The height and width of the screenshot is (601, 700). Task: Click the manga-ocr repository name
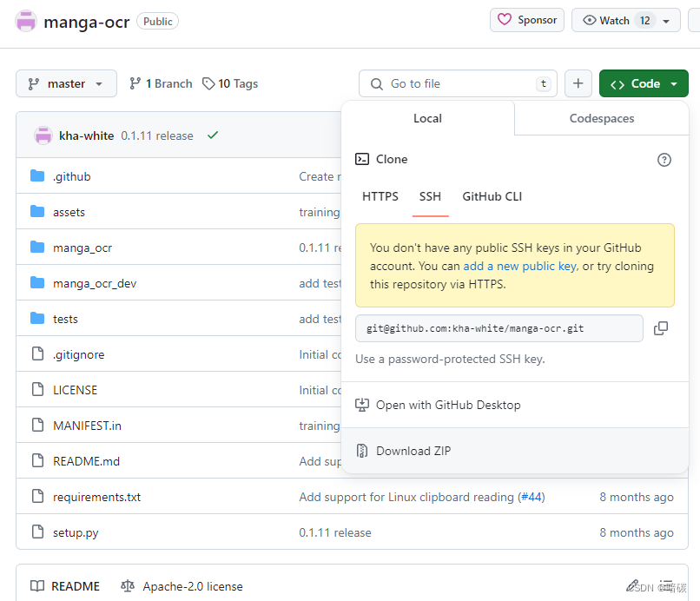[x=87, y=22]
